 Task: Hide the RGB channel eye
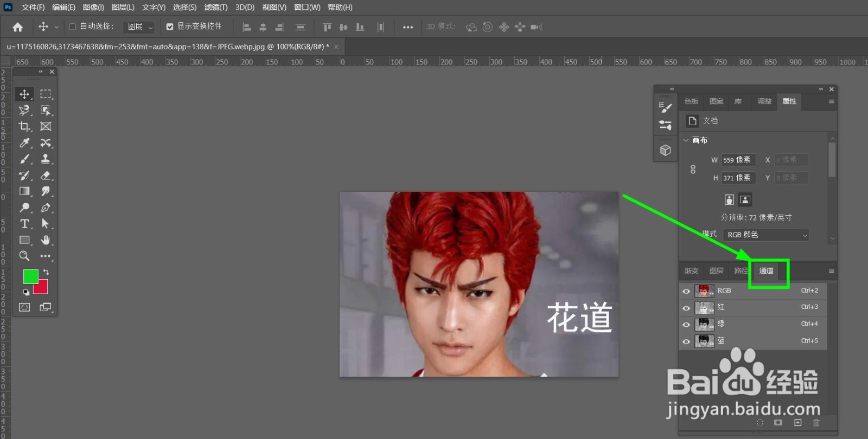tap(686, 291)
